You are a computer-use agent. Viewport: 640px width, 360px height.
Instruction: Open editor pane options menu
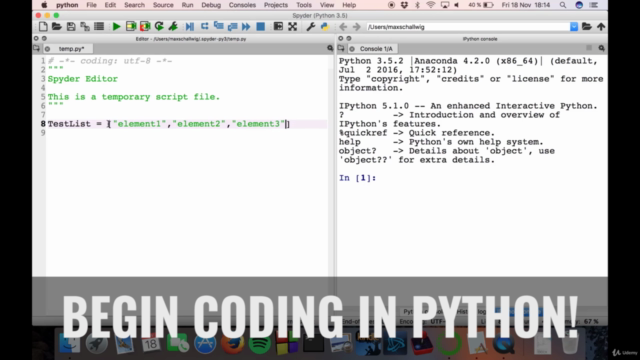point(330,49)
